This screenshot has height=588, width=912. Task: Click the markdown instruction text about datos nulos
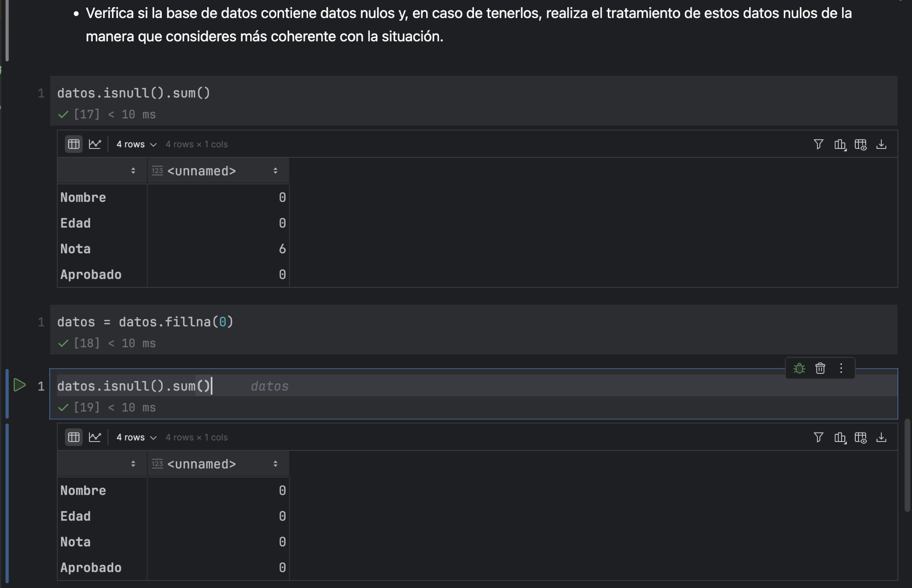(468, 25)
